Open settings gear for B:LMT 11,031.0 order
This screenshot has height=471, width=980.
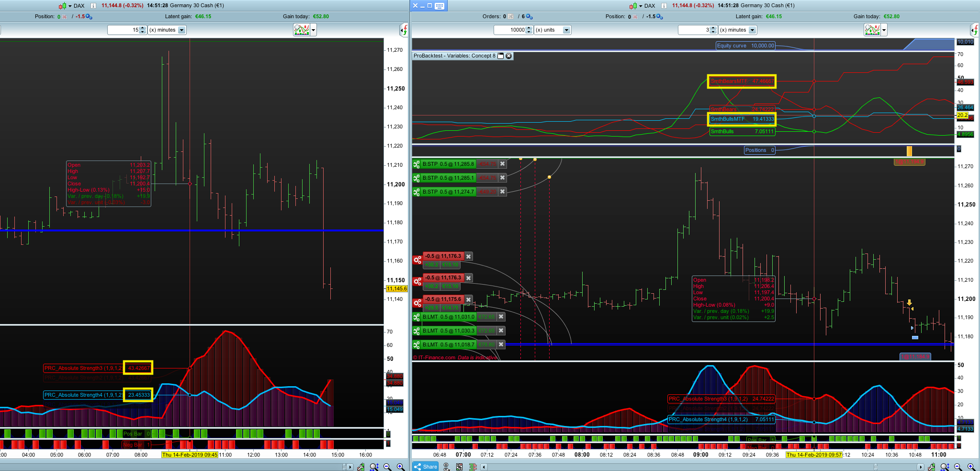click(x=417, y=317)
